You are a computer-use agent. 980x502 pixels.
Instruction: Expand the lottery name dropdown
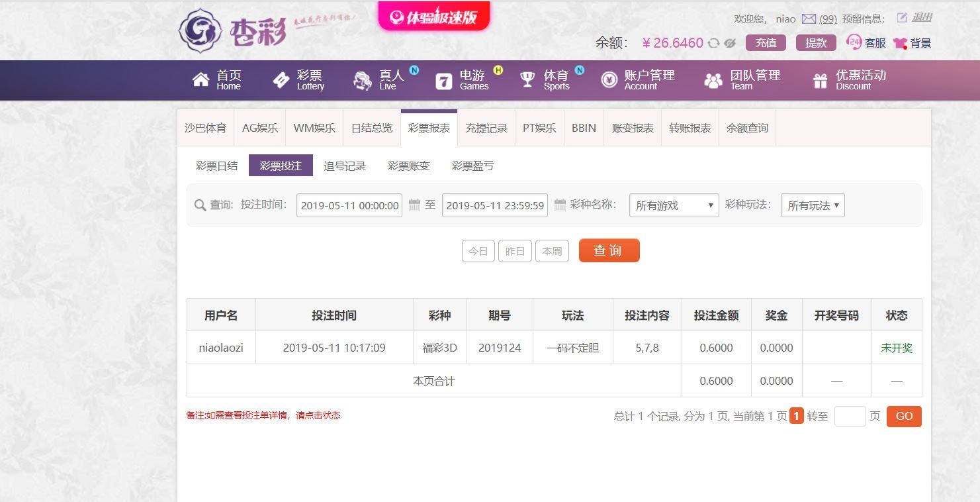(674, 205)
